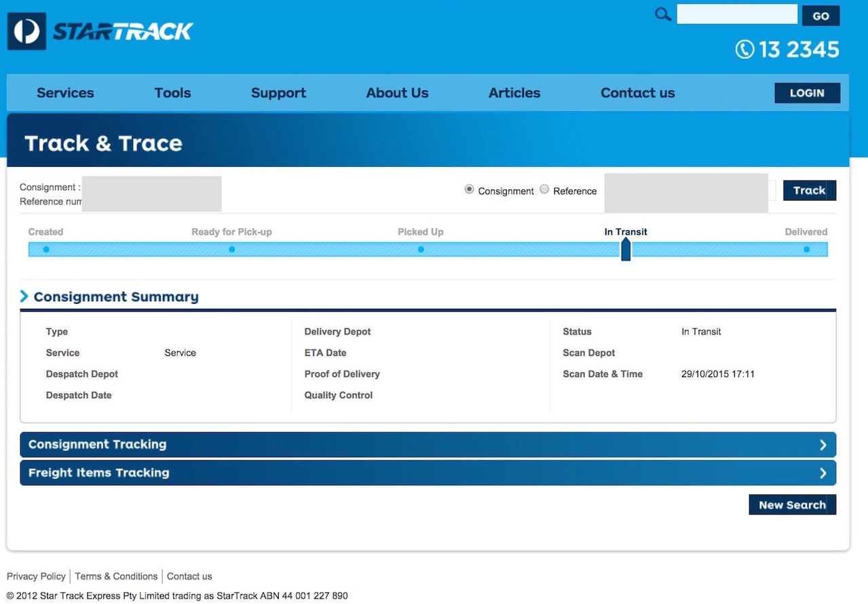
Task: Click the Scan Depot label
Action: pyautogui.click(x=589, y=353)
